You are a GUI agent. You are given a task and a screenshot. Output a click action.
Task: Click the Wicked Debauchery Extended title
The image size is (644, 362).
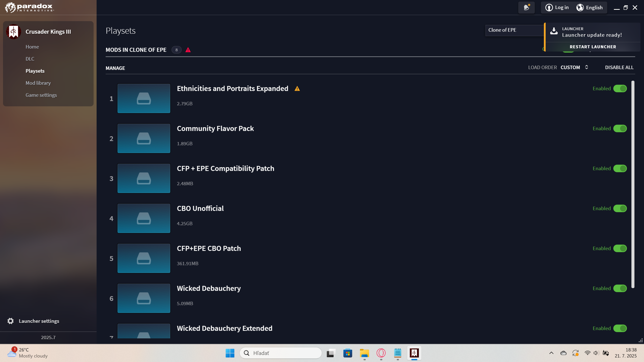225,328
